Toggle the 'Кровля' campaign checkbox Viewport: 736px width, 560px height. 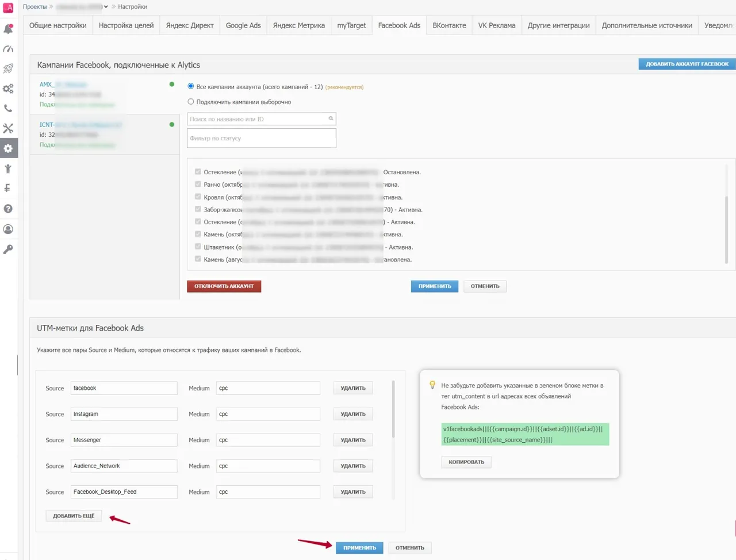[x=198, y=197]
